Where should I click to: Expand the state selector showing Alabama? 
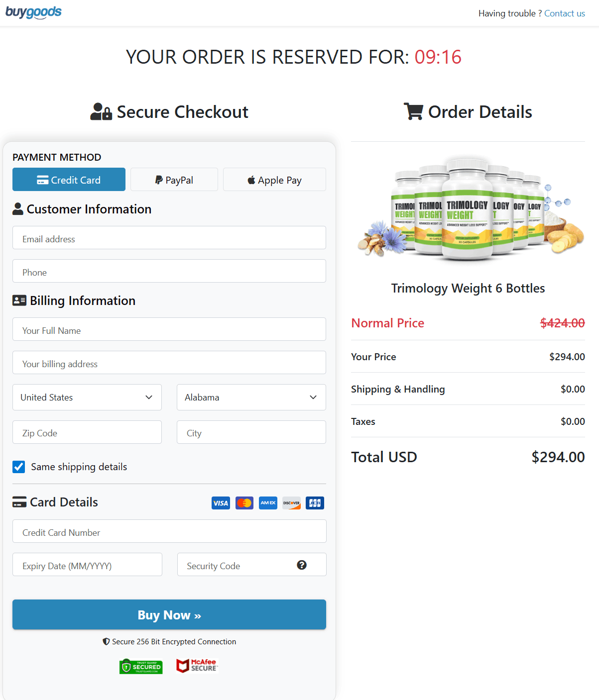(x=251, y=397)
